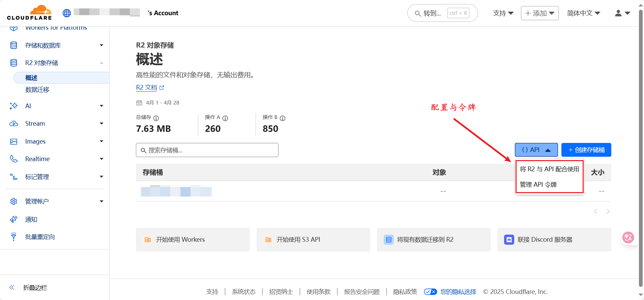This screenshot has height=300, width=644.
Task: Click the 创建存储桶 button
Action: click(x=586, y=150)
